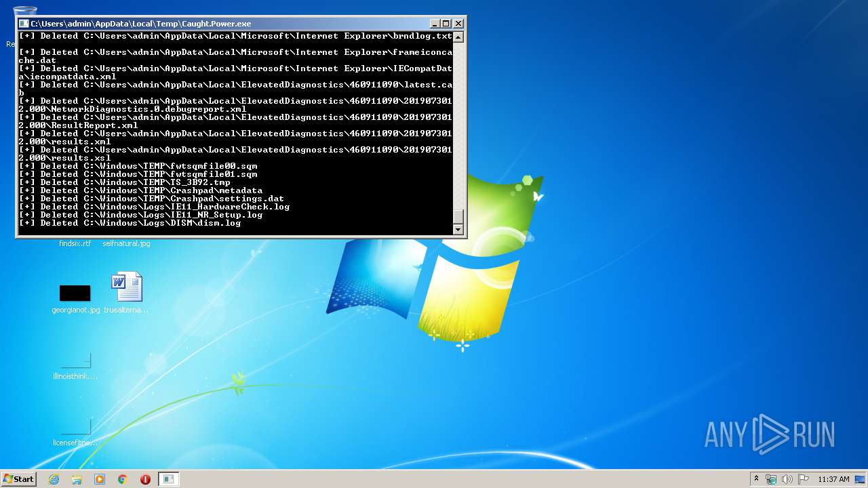
Task: Maximize the Caught.Power.exe console window
Action: coord(446,24)
